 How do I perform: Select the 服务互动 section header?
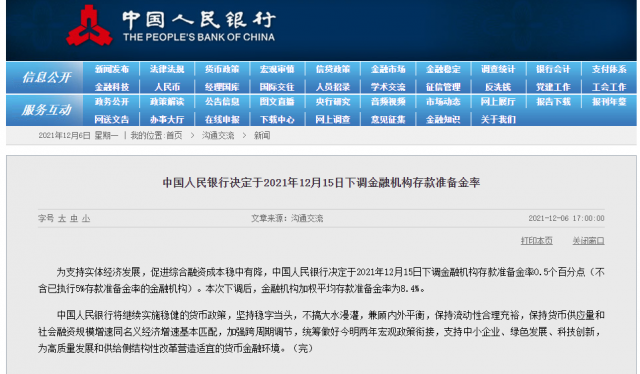pos(46,110)
